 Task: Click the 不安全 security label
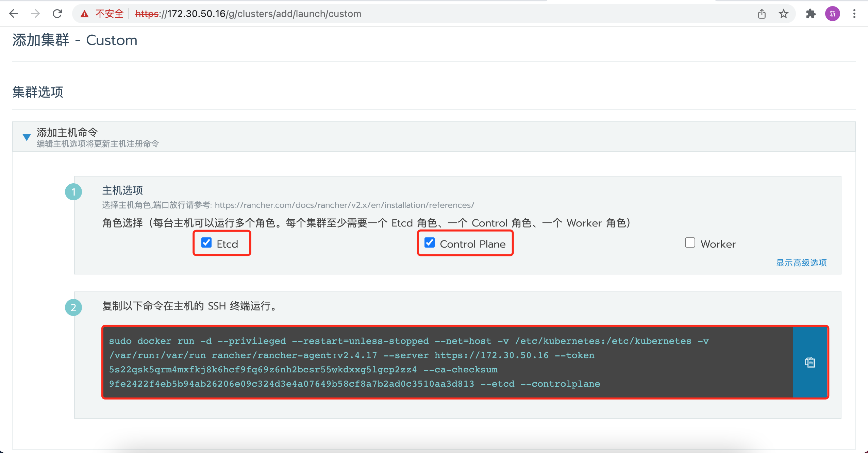click(x=110, y=14)
